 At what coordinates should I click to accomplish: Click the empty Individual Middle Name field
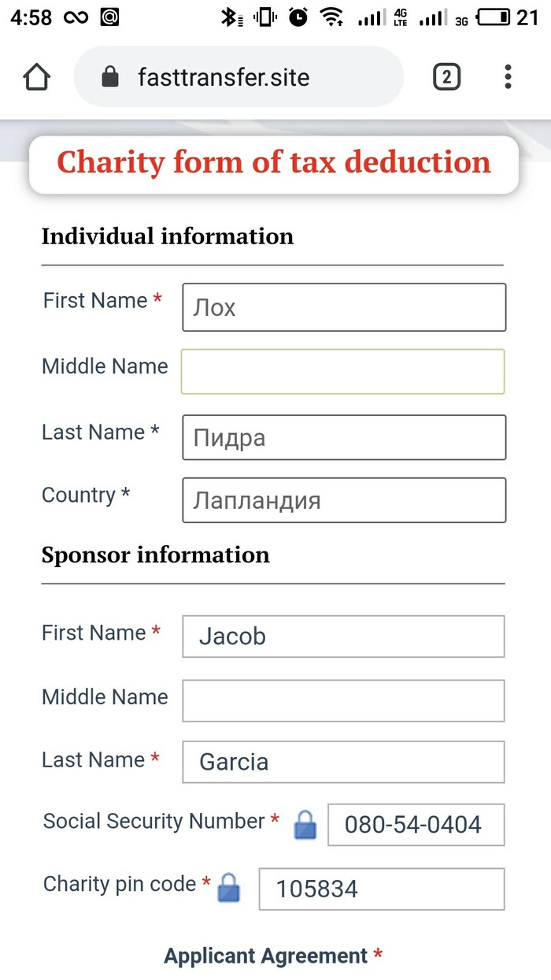342,371
